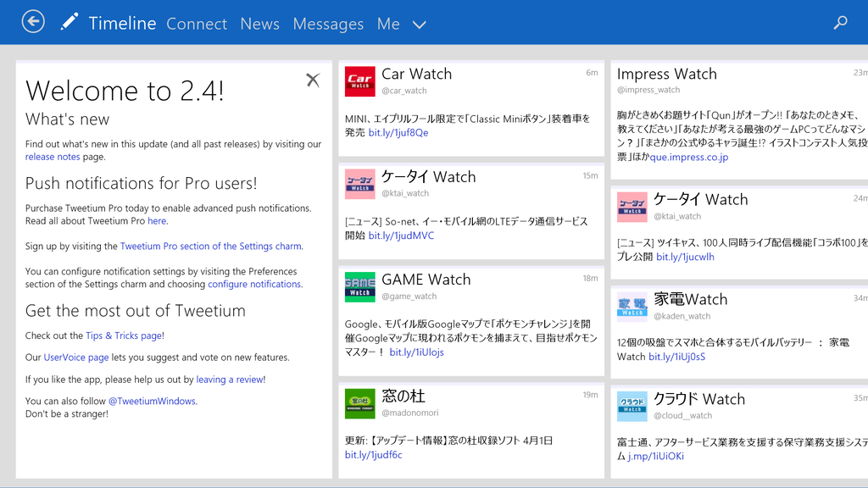Expand the chevron next to Me
The image size is (868, 488).
coord(419,25)
